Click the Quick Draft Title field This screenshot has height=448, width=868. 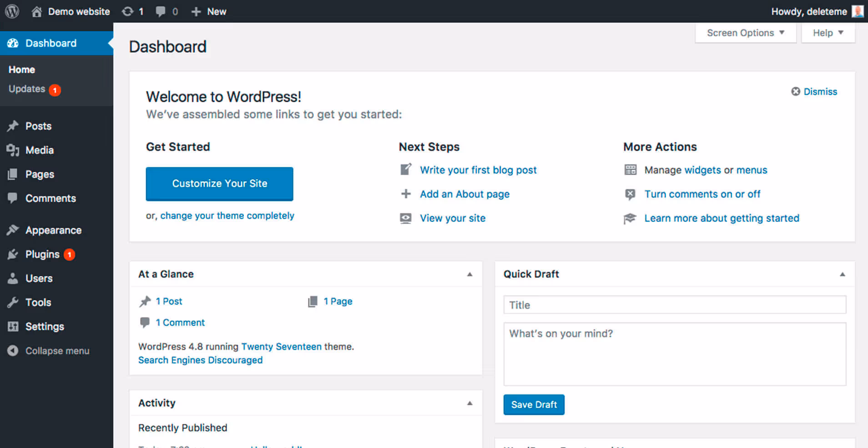click(675, 305)
